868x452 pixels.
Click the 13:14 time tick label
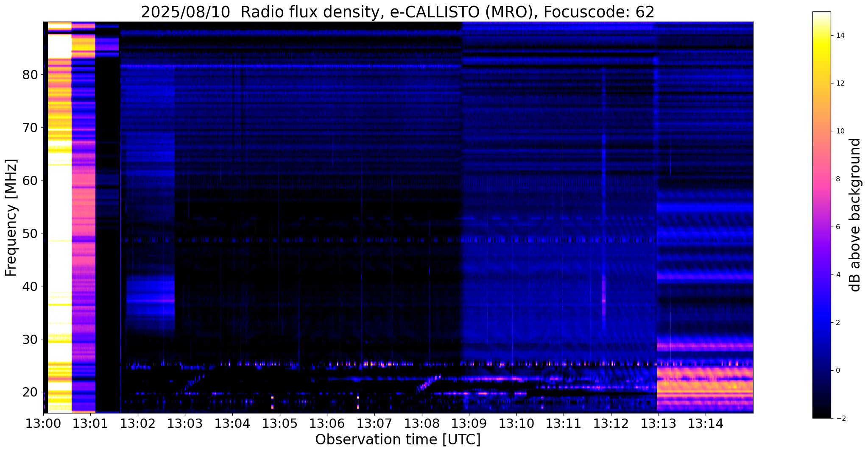(x=706, y=424)
